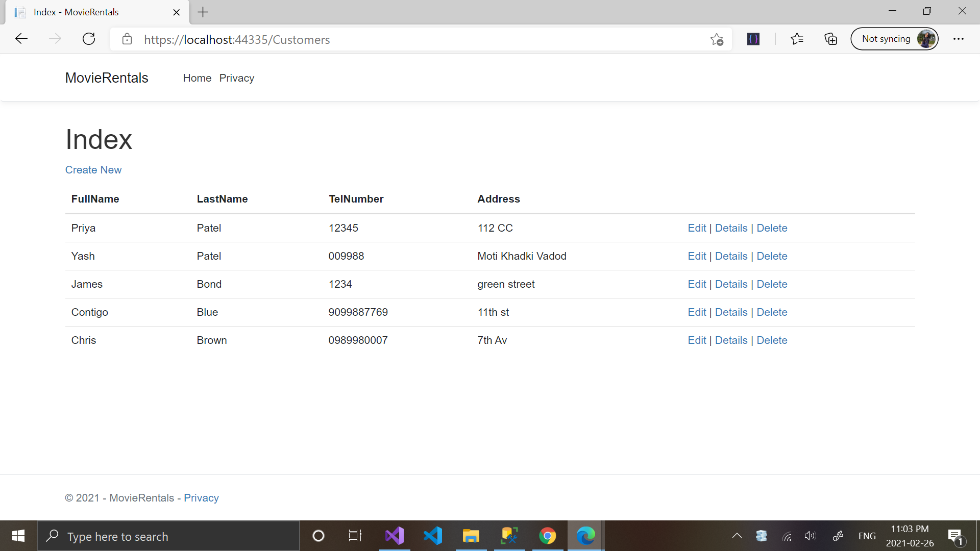
Task: Click the taskbar search box
Action: [168, 536]
